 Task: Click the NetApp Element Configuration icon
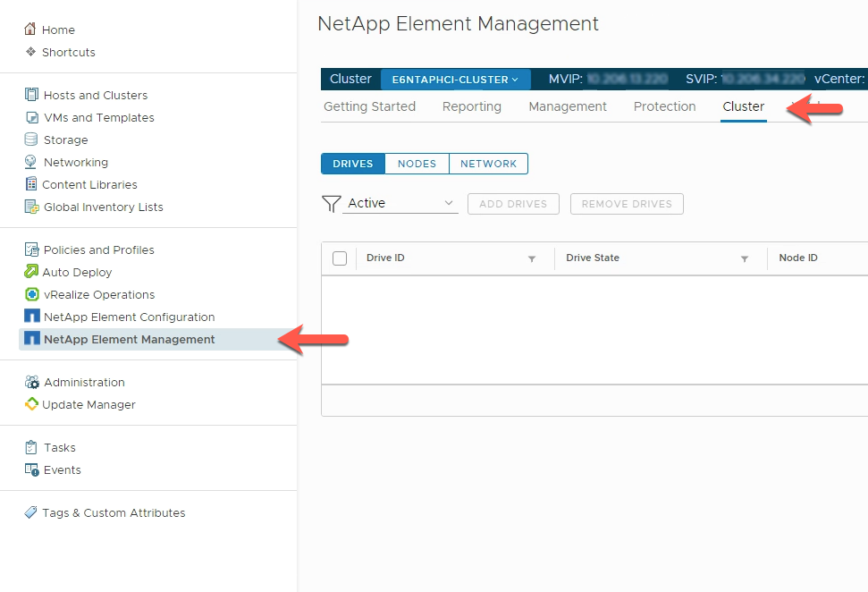[x=32, y=317]
